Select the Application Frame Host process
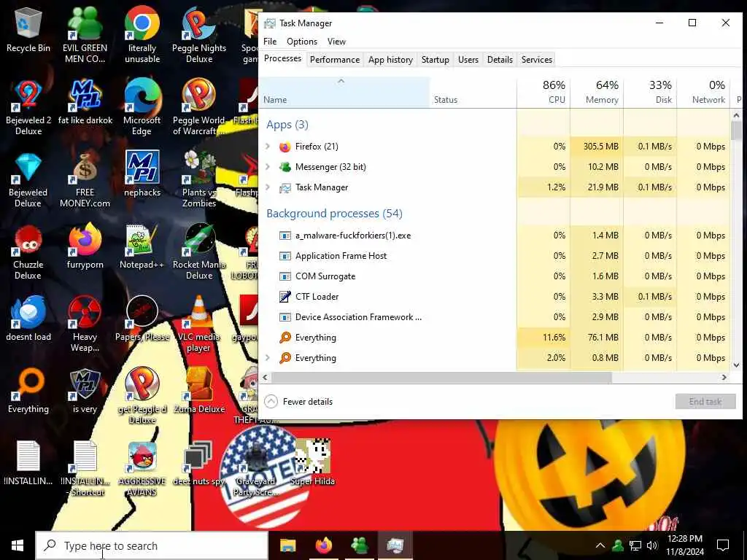The image size is (747, 560). pos(494,256)
